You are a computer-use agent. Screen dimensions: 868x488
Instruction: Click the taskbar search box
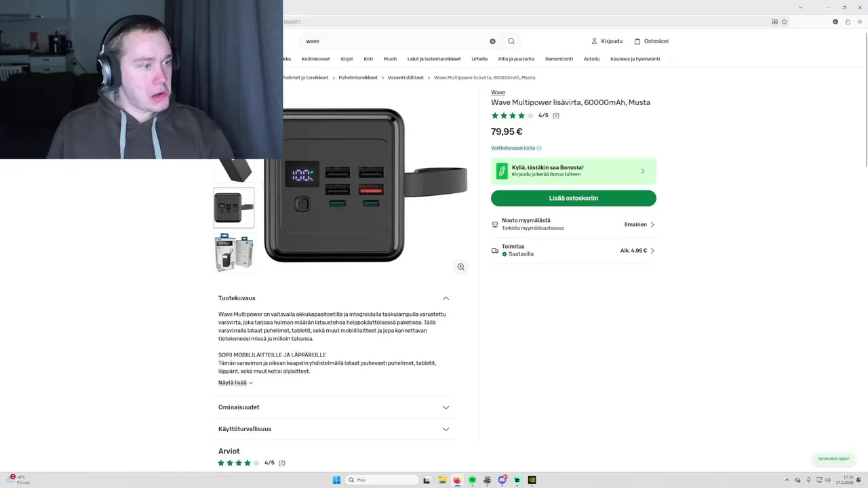point(382,480)
